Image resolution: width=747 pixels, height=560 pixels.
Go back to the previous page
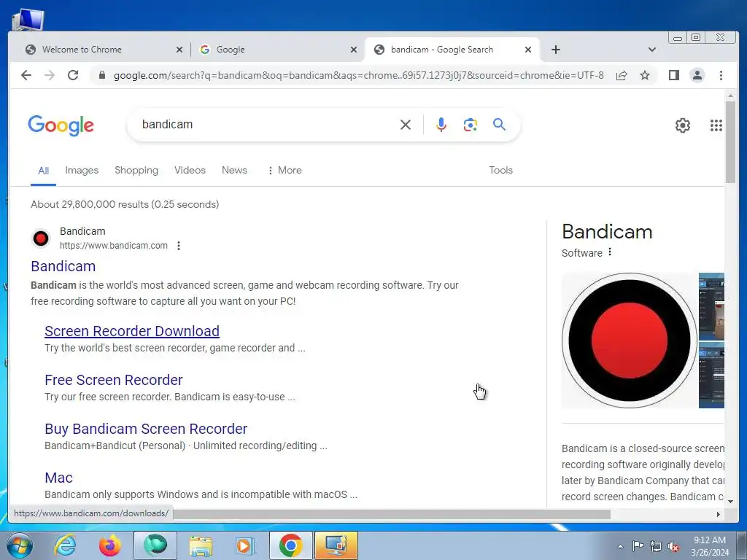26,75
